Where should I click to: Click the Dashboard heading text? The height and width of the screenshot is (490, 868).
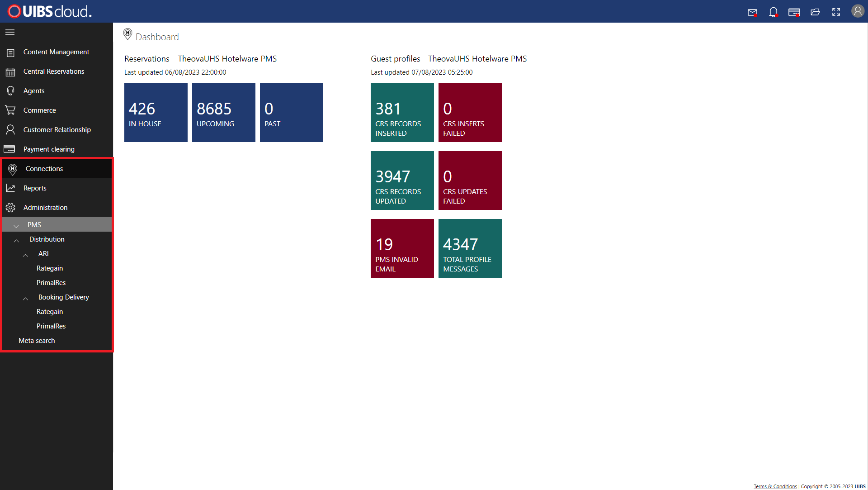pyautogui.click(x=157, y=37)
